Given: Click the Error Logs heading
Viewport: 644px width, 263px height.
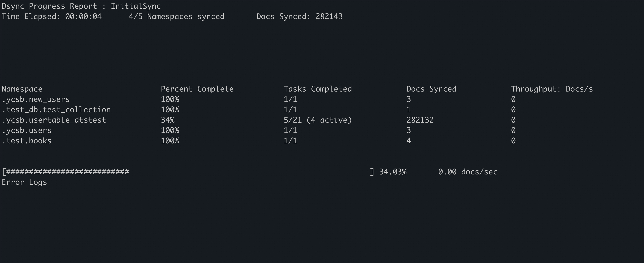Looking at the screenshot, I should pyautogui.click(x=24, y=182).
